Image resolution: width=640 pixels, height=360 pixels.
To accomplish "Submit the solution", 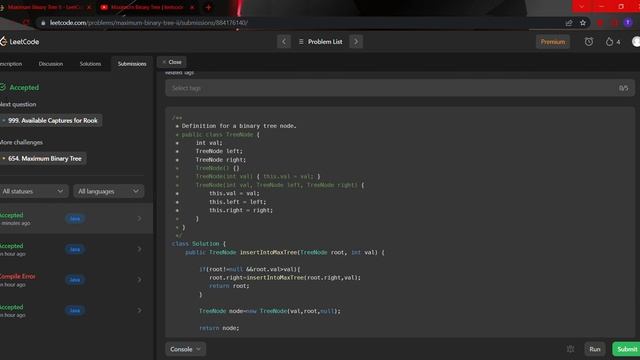I will [627, 349].
